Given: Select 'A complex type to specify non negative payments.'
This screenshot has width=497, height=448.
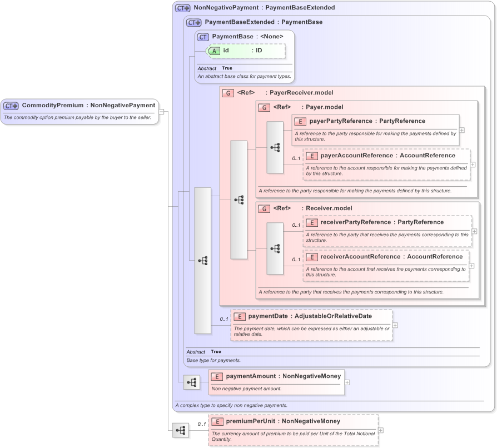Looking at the screenshot, I should click(x=231, y=406).
